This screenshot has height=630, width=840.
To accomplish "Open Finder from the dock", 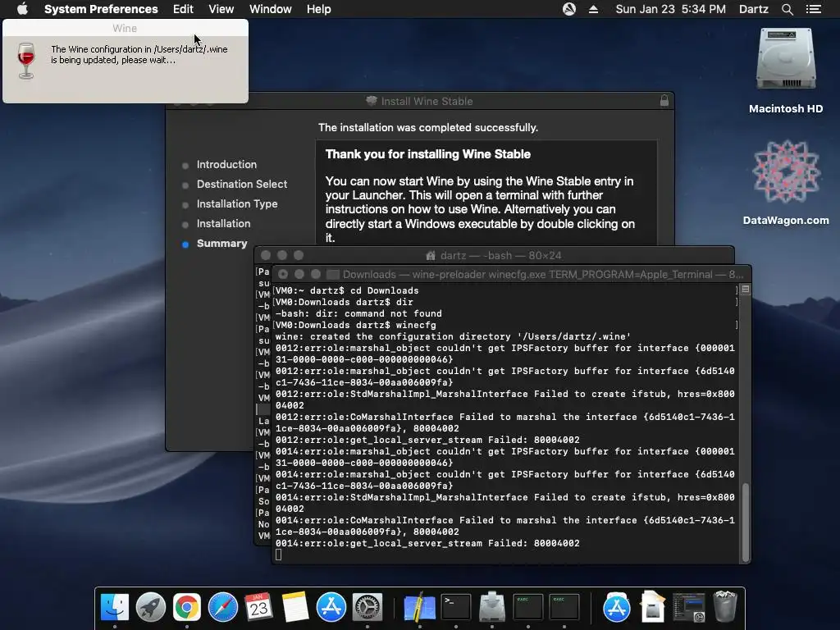I will pos(115,607).
